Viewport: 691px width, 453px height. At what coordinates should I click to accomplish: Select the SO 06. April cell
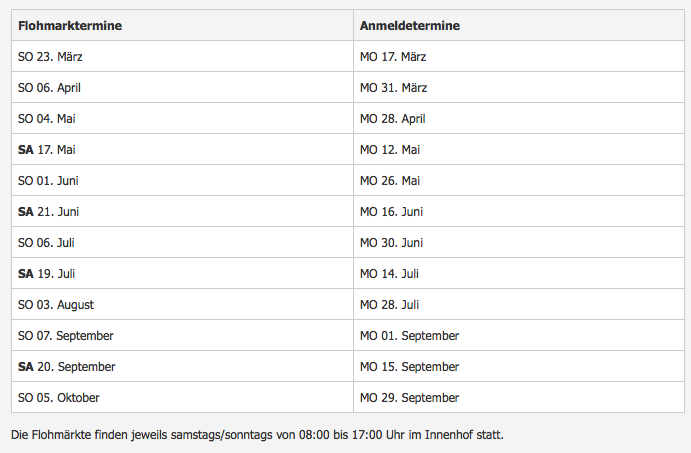click(49, 87)
